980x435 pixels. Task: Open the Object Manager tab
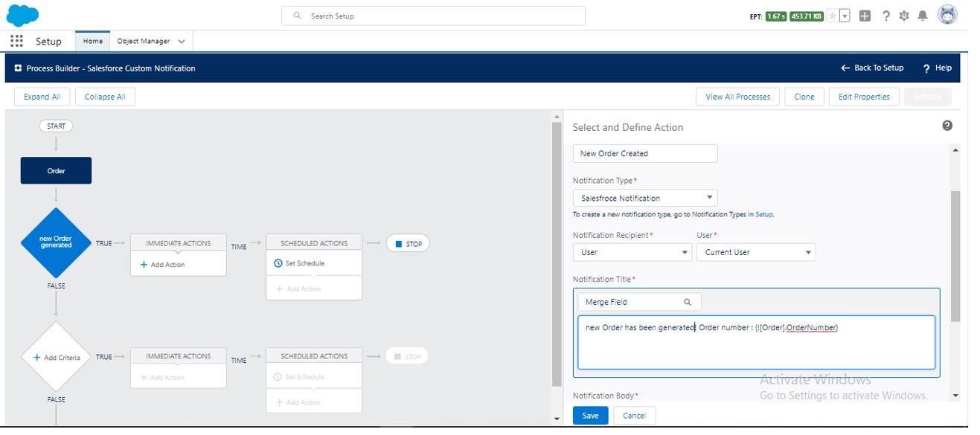click(x=144, y=42)
